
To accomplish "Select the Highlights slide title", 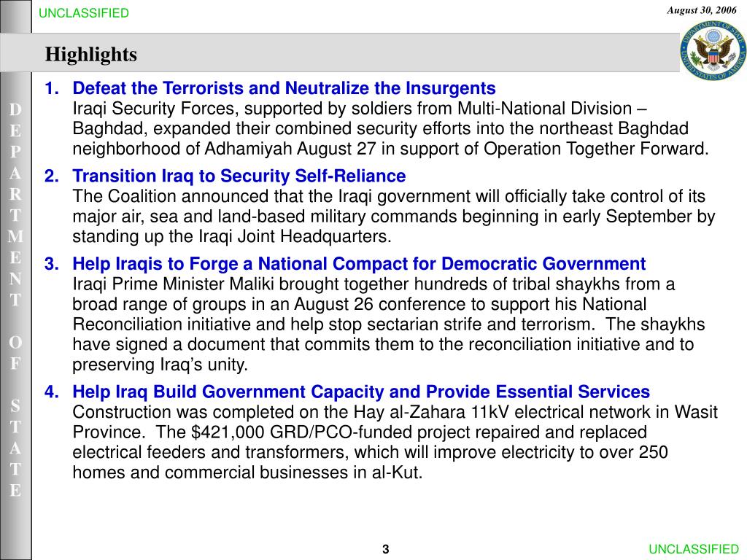I will [x=91, y=55].
